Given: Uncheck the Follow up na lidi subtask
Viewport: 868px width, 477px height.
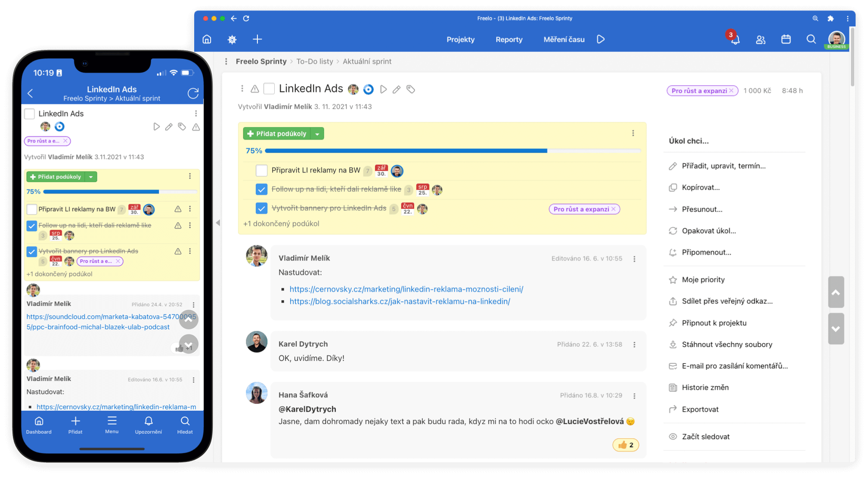Looking at the screenshot, I should coord(261,189).
